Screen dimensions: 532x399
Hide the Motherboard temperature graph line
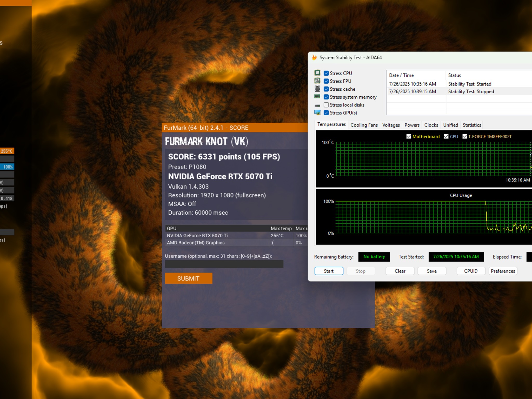point(409,136)
